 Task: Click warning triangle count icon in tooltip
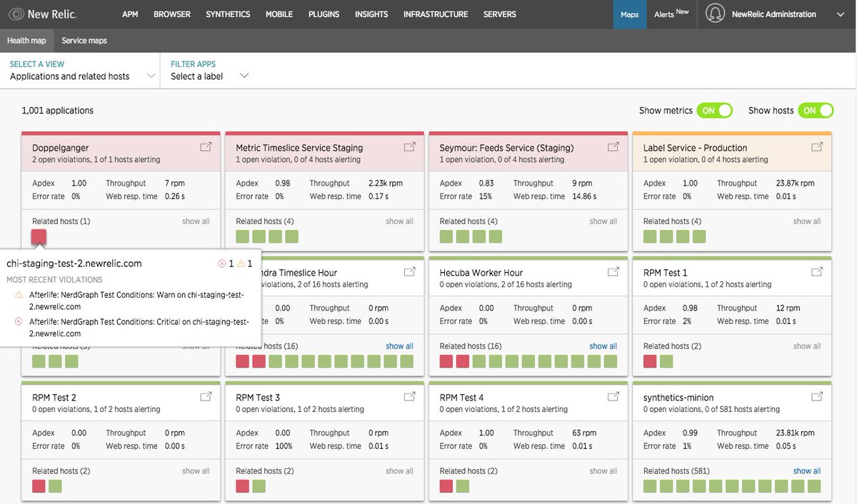click(x=241, y=264)
